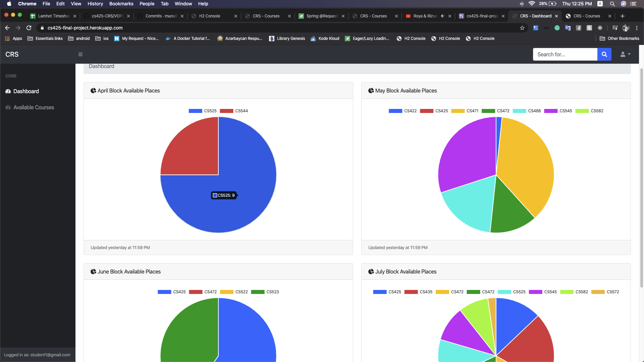644x362 pixels.
Task: Bookmark this page with the star icon
Action: [x=522, y=28]
